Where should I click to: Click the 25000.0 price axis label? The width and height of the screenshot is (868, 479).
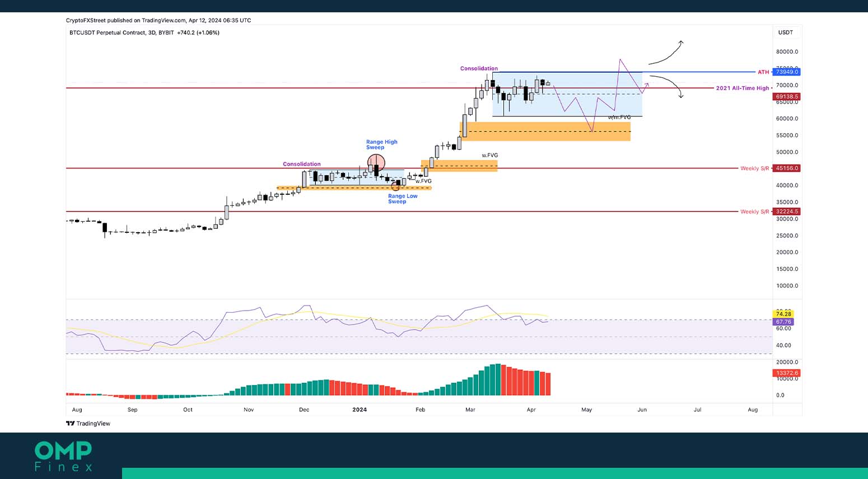(787, 236)
